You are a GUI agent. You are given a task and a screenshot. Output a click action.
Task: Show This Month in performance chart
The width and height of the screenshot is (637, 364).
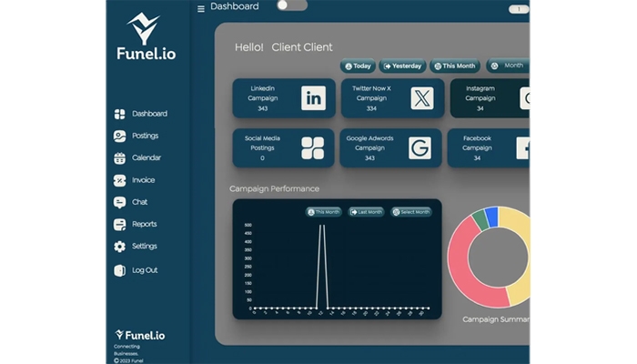pyautogui.click(x=324, y=212)
